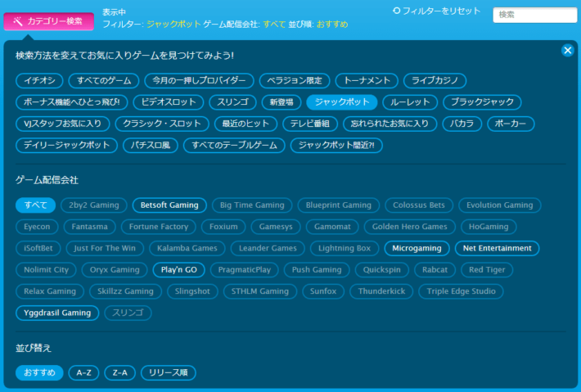Select the ライブカジノ category filter
This screenshot has width=581, height=392.
click(x=435, y=81)
